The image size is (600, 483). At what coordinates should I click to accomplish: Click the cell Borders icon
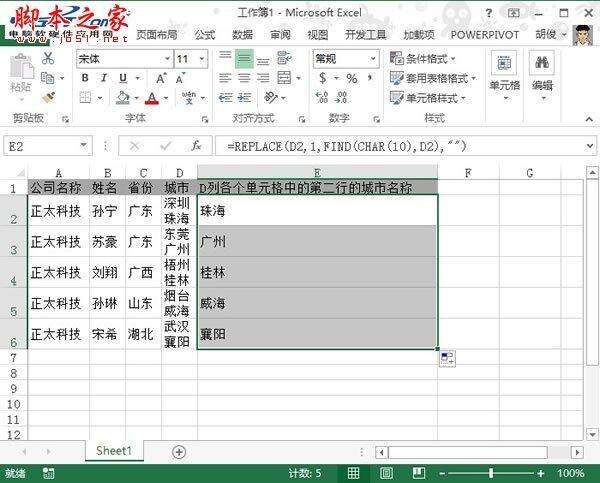(x=86, y=98)
